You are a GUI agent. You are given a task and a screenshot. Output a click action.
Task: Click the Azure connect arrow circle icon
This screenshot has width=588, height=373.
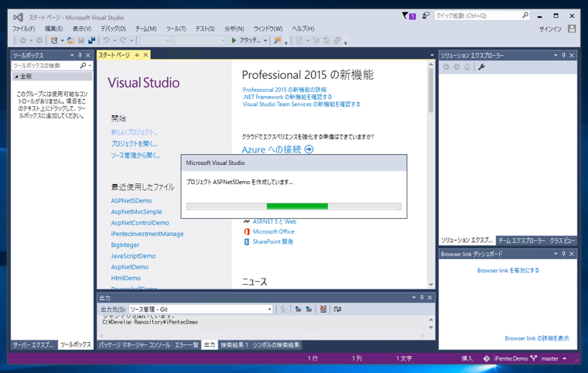pos(309,149)
